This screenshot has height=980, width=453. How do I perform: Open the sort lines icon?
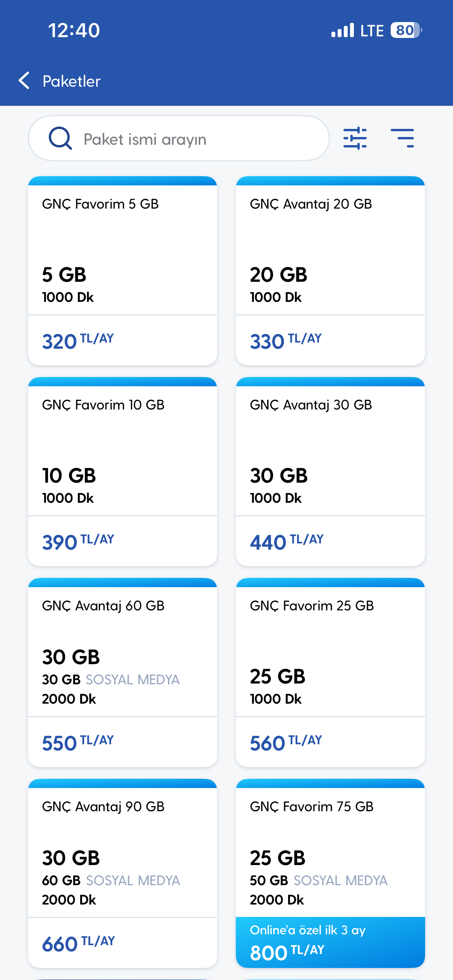click(x=402, y=138)
